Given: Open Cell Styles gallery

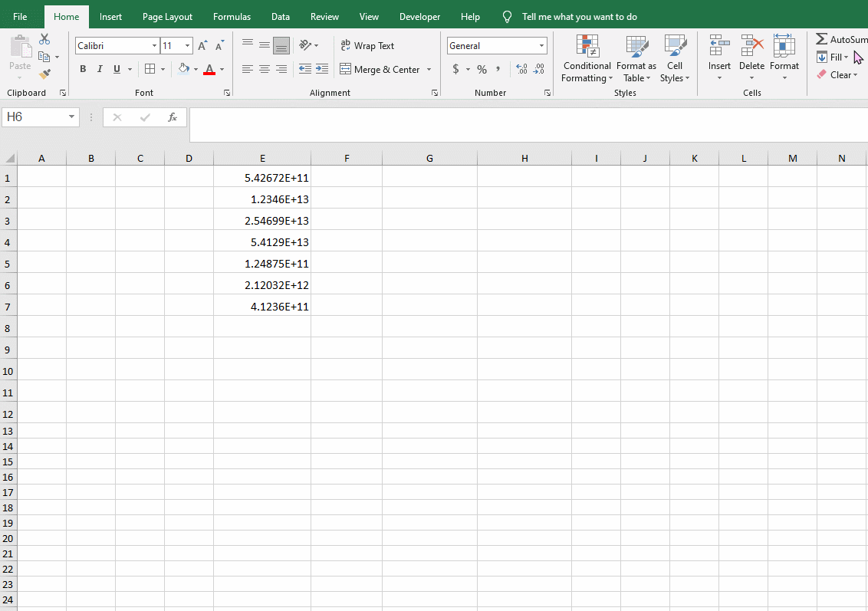Looking at the screenshot, I should pyautogui.click(x=675, y=59).
